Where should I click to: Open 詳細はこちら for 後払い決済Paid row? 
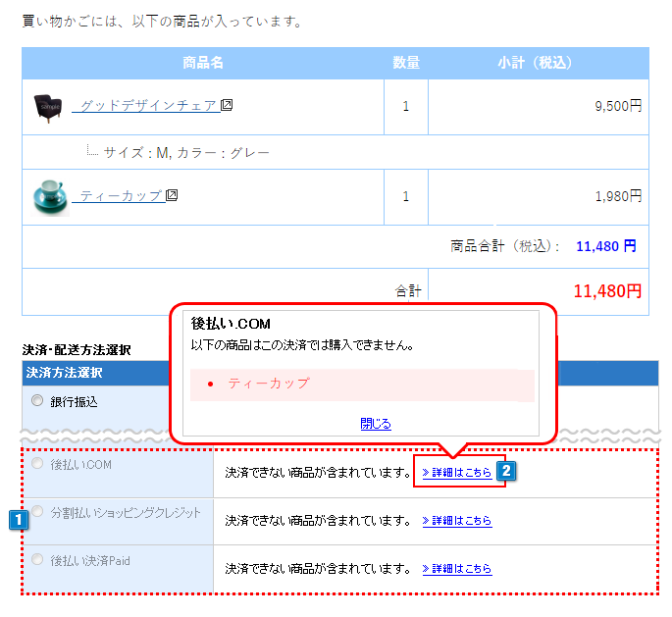coord(457,569)
